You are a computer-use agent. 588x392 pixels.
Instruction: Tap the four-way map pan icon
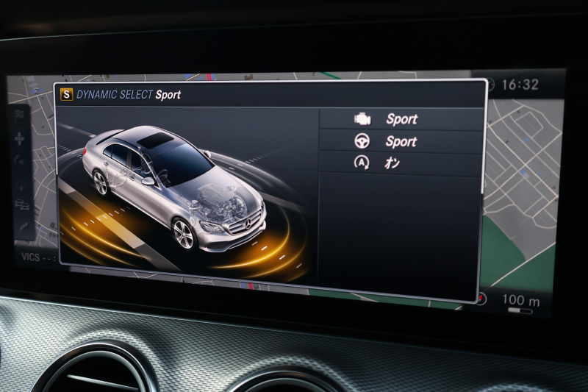pos(19,138)
